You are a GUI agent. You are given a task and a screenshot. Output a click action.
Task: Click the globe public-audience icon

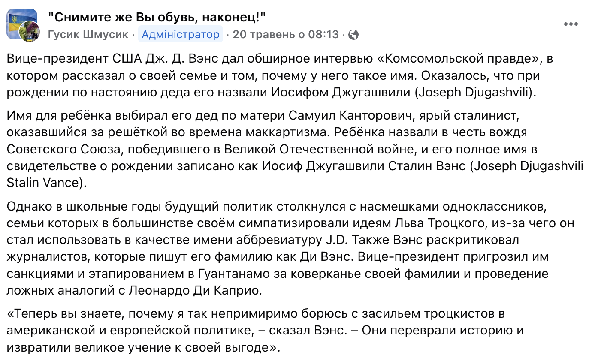point(353,35)
